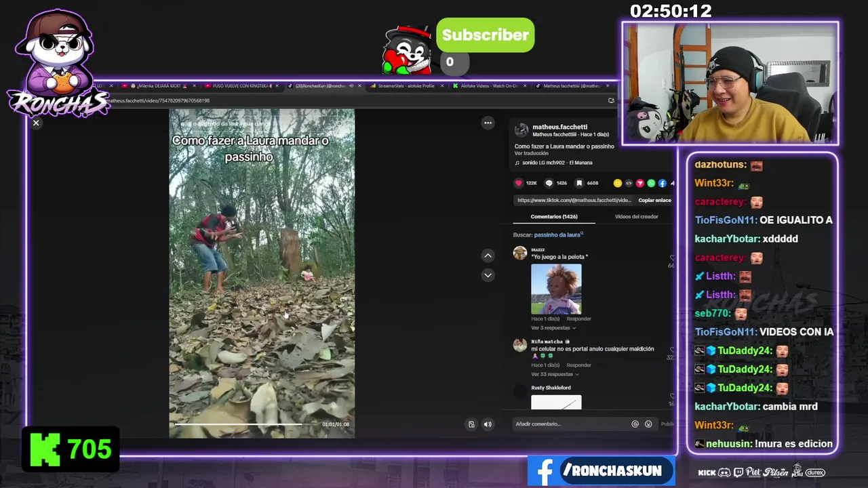
Task: Open the matheus.facchetti username link
Action: (560, 127)
